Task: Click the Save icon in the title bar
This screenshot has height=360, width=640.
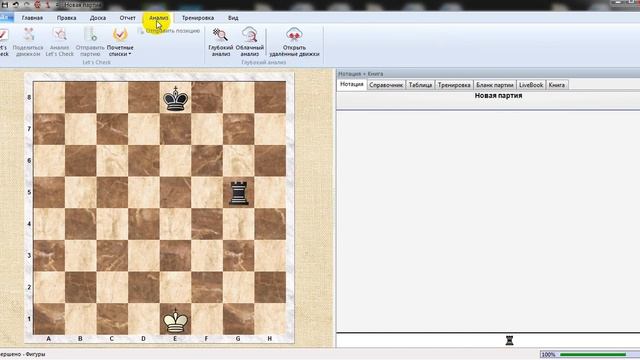Action: coord(5,4)
